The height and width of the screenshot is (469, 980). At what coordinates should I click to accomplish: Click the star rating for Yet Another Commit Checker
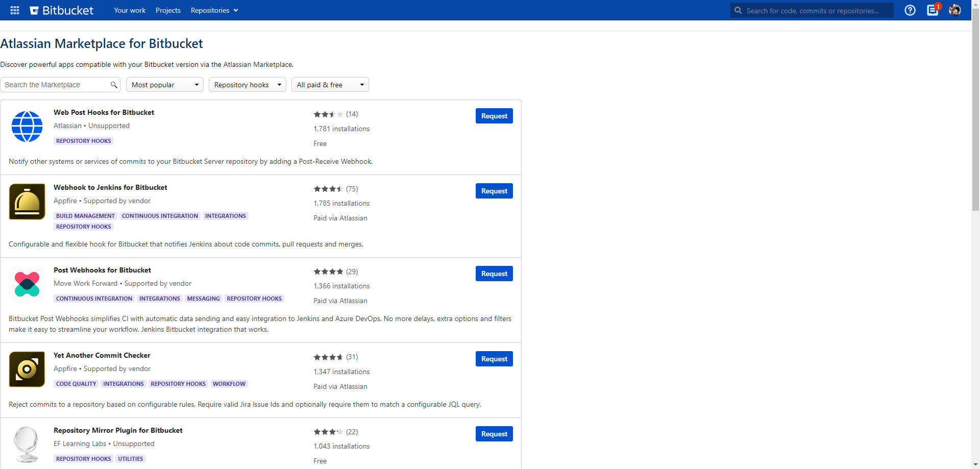(328, 357)
